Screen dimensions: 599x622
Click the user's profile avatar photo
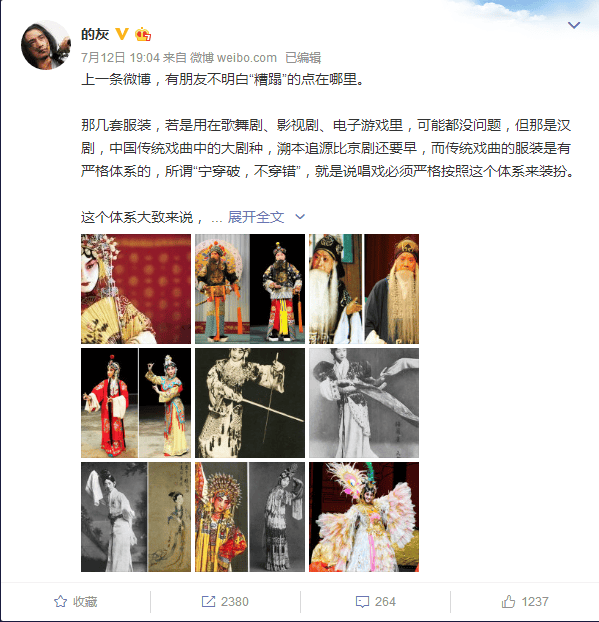pyautogui.click(x=46, y=45)
